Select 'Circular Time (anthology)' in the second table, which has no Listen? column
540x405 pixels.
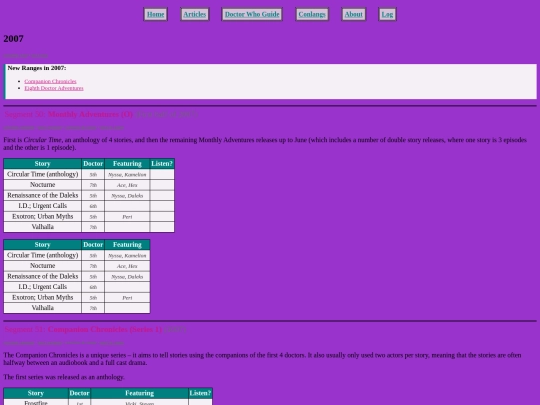(43, 255)
